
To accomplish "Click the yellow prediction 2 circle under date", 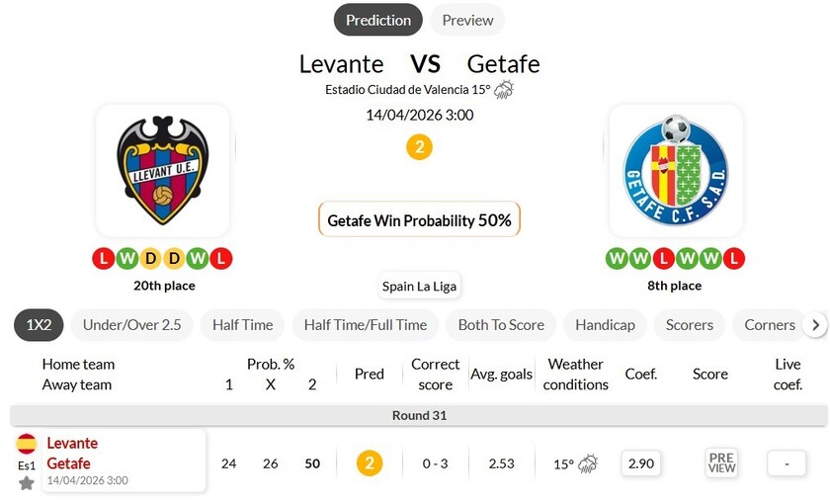I will point(420,147).
